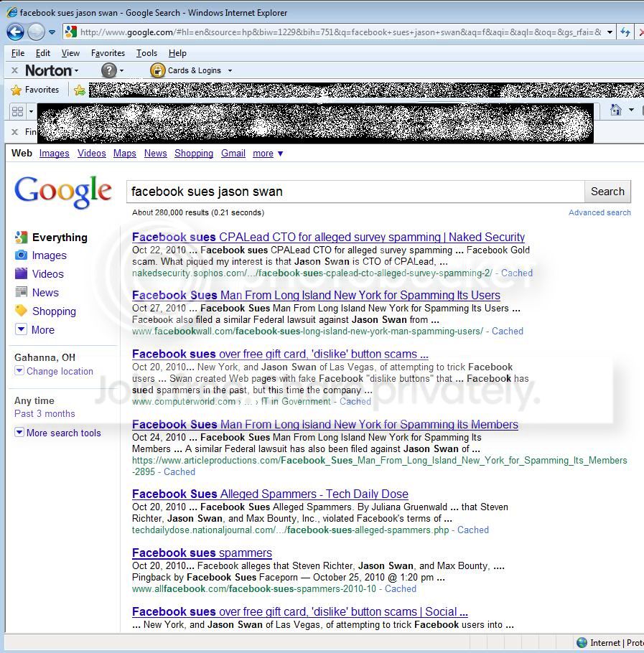Open the Advanced search link
This screenshot has width=644, height=653.
(599, 212)
